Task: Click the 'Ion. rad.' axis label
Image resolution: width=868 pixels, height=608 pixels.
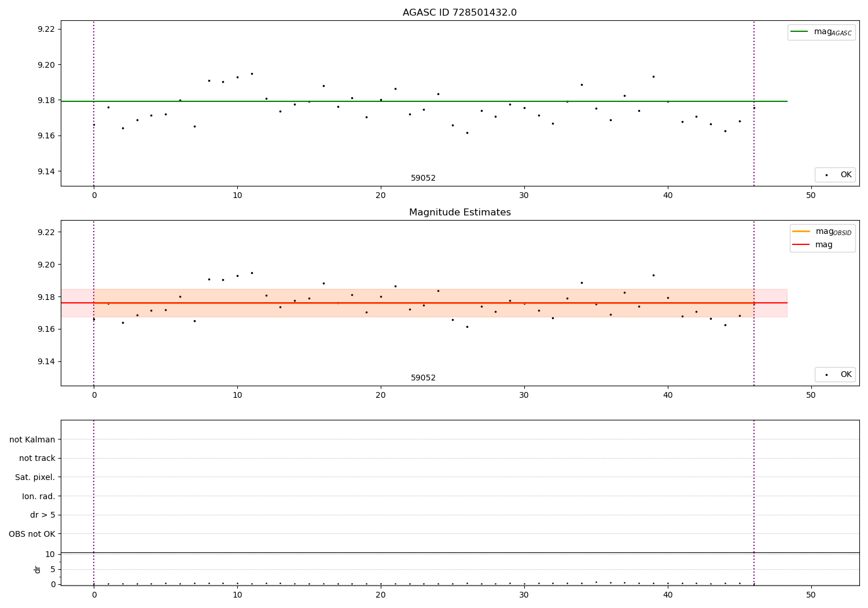Action: [x=39, y=496]
